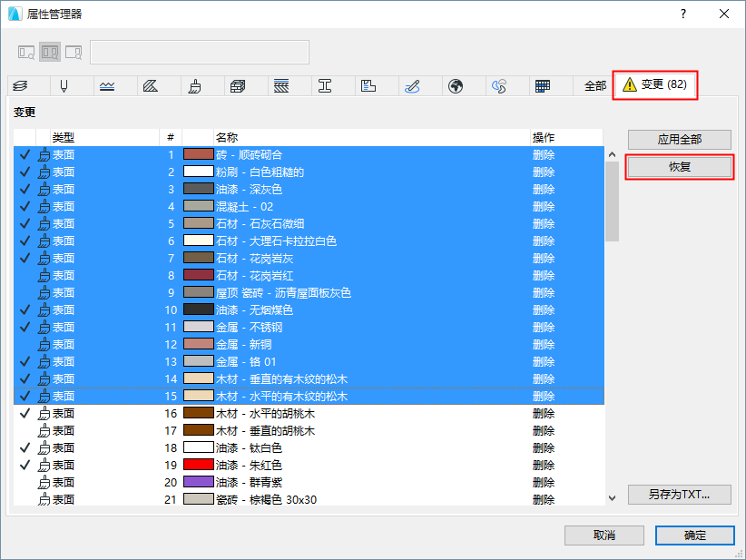
Task: Click the single-panel view icon
Action: click(26, 53)
